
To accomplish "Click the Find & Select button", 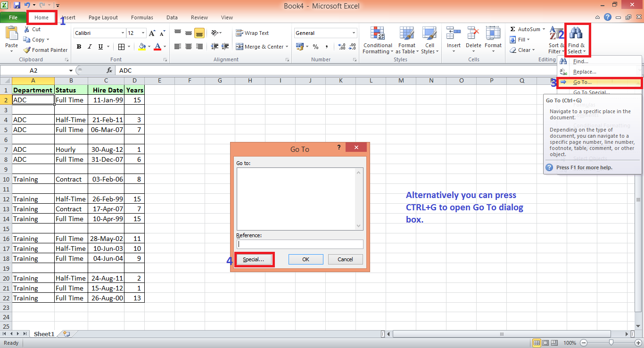I will pos(577,40).
